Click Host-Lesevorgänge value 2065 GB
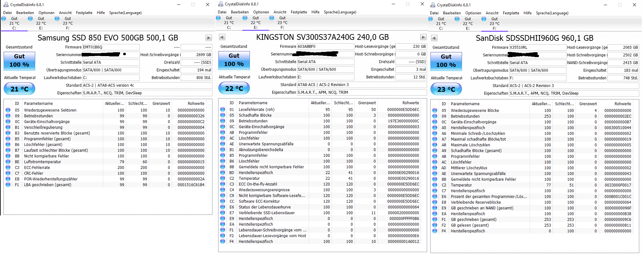The width and height of the screenshot is (644, 262). pos(623,47)
